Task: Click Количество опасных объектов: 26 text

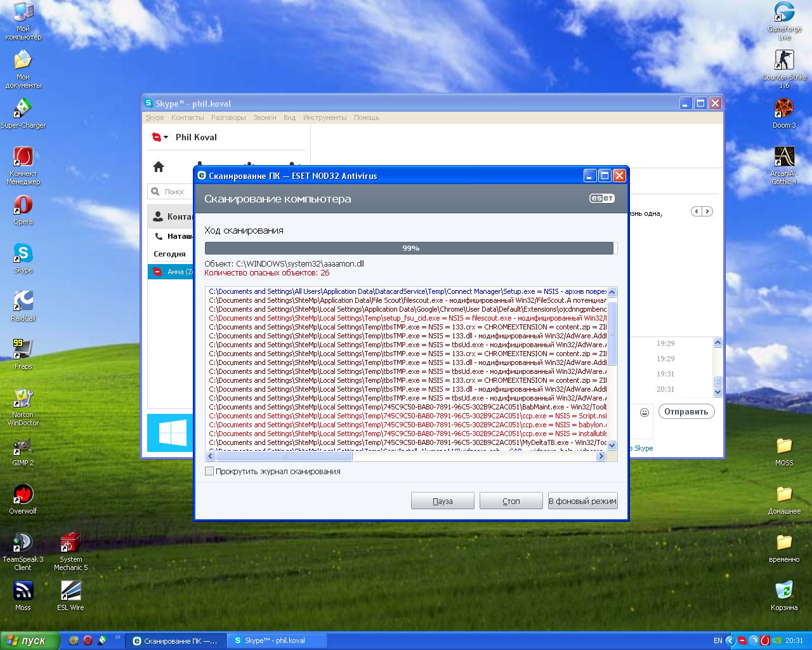Action: tap(267, 273)
